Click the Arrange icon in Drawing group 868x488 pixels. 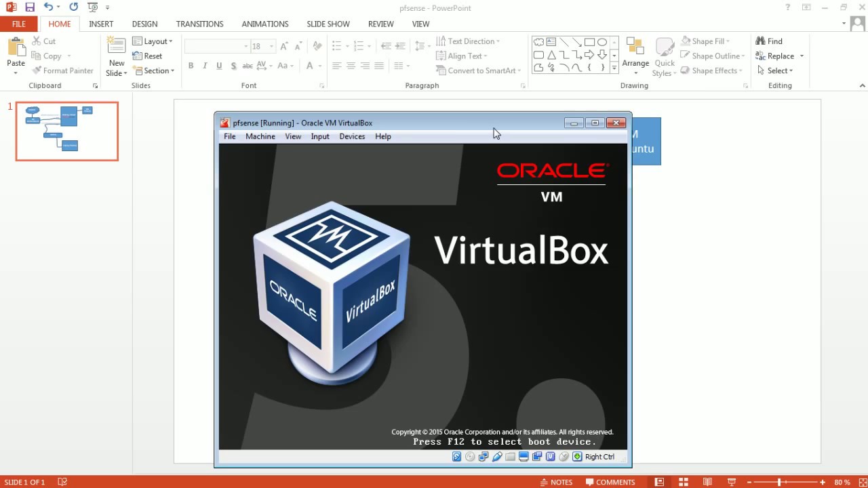coord(635,47)
